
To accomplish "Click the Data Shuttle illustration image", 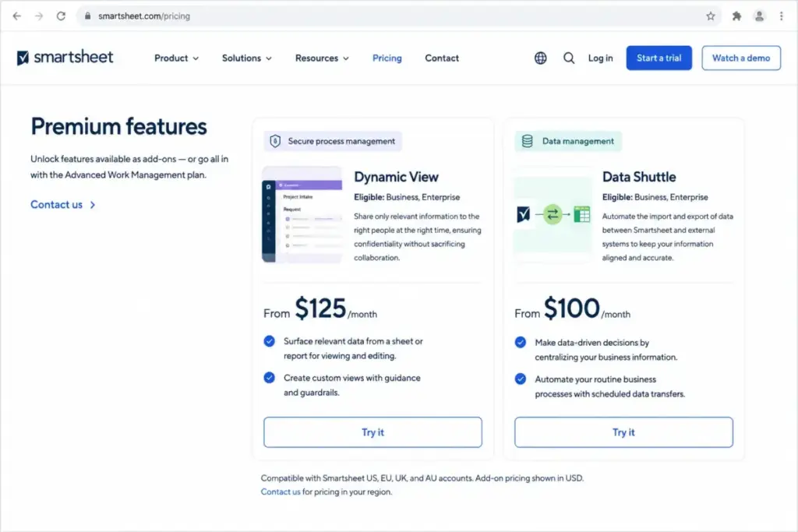I will (553, 215).
